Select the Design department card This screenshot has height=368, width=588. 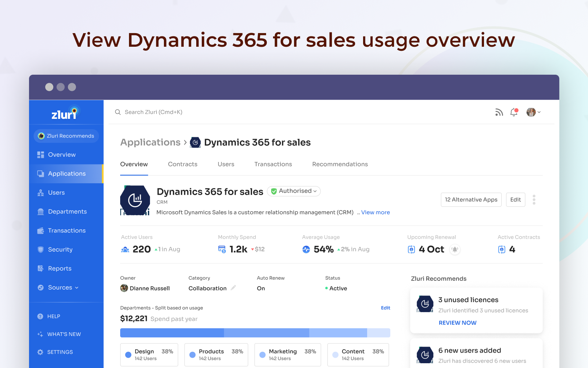[149, 355]
